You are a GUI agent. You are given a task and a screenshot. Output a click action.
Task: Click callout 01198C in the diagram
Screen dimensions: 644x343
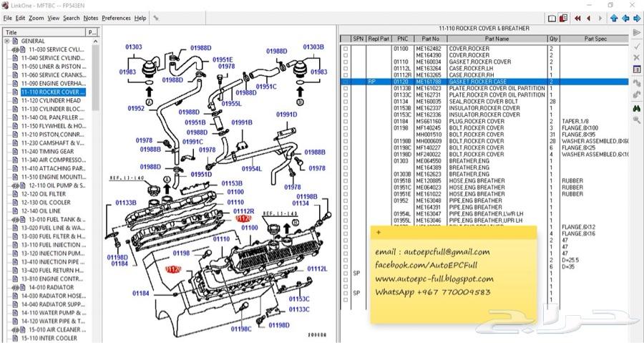coord(241,329)
